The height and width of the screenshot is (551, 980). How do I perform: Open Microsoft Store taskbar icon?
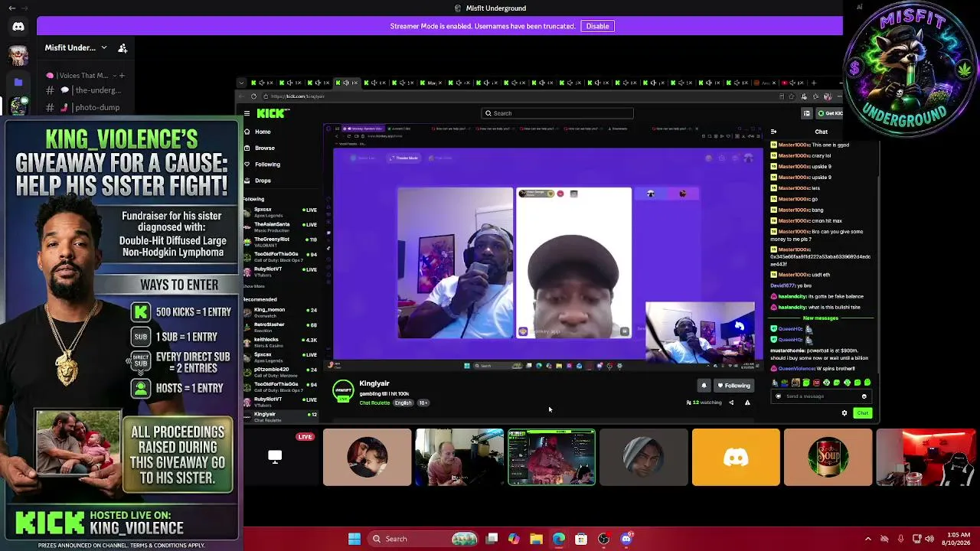pyautogui.click(x=581, y=539)
